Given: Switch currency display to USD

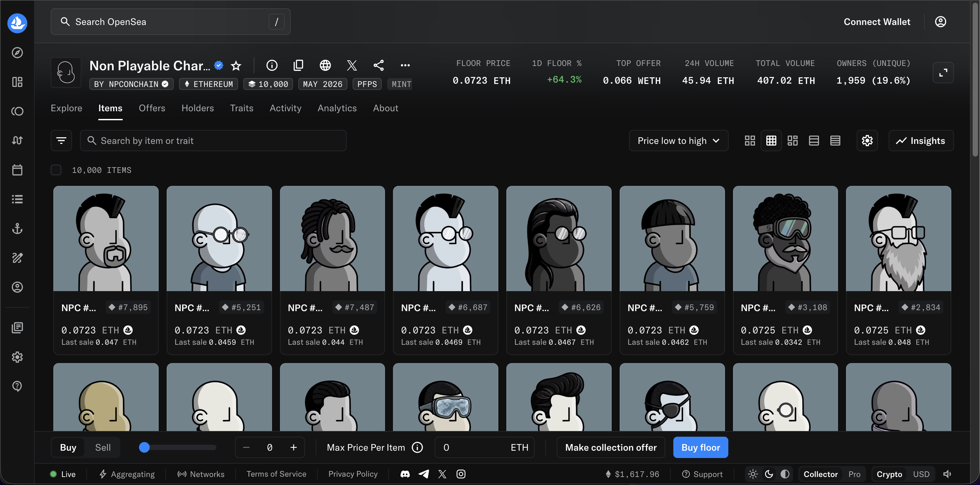Looking at the screenshot, I should [921, 474].
